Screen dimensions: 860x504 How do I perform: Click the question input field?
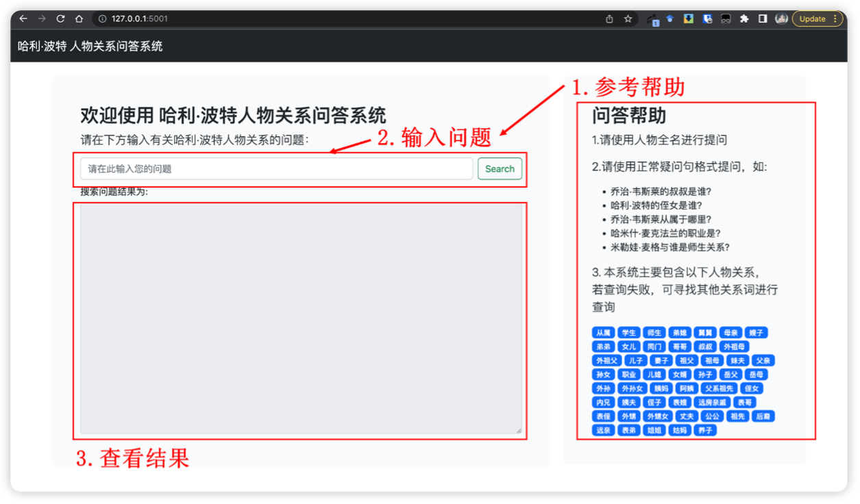(x=276, y=169)
